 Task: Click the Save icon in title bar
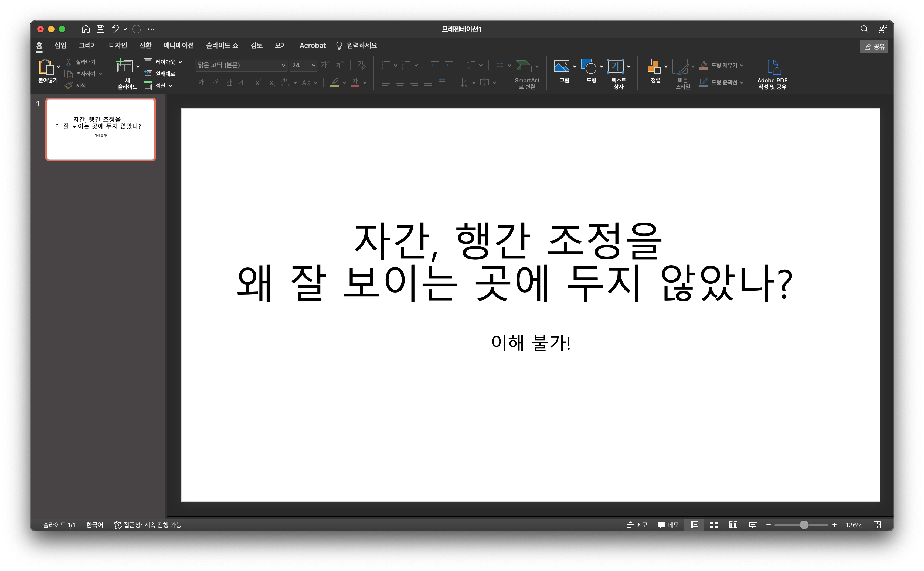pyautogui.click(x=100, y=29)
